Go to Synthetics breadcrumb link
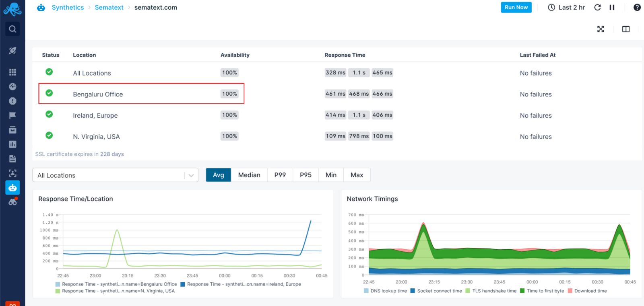 [x=68, y=7]
